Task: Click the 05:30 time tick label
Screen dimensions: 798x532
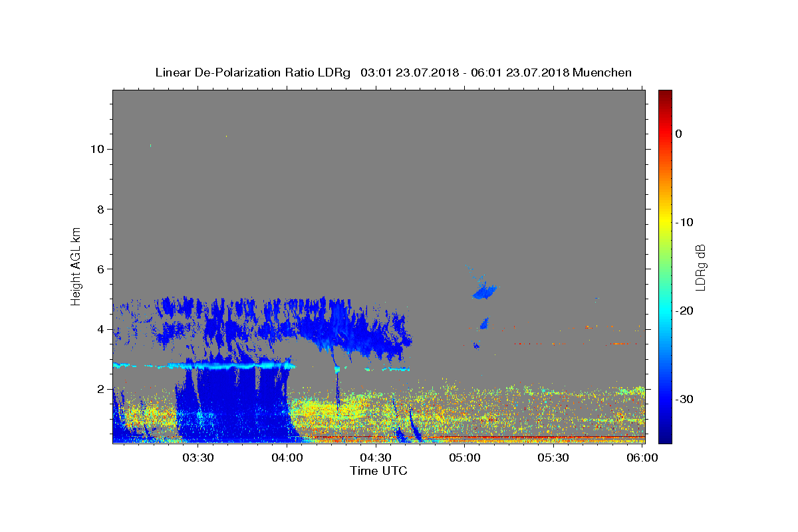Action: (x=553, y=458)
